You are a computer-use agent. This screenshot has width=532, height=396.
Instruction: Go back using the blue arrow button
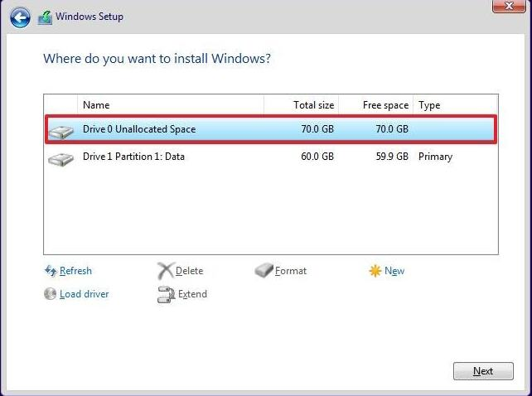(x=20, y=17)
